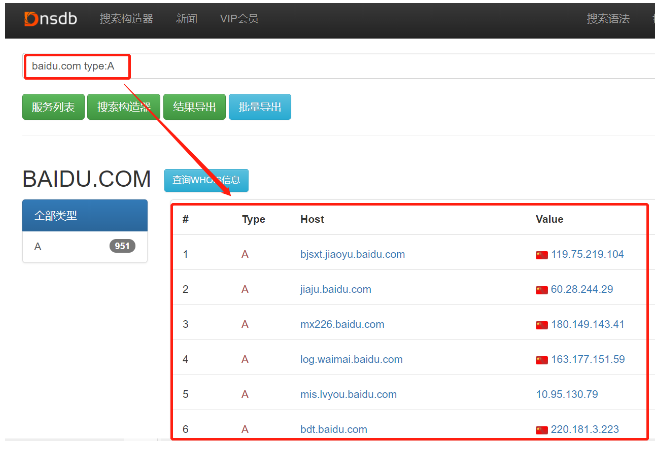Click the blue 批量导出 button
The image size is (668, 450).
tap(260, 107)
